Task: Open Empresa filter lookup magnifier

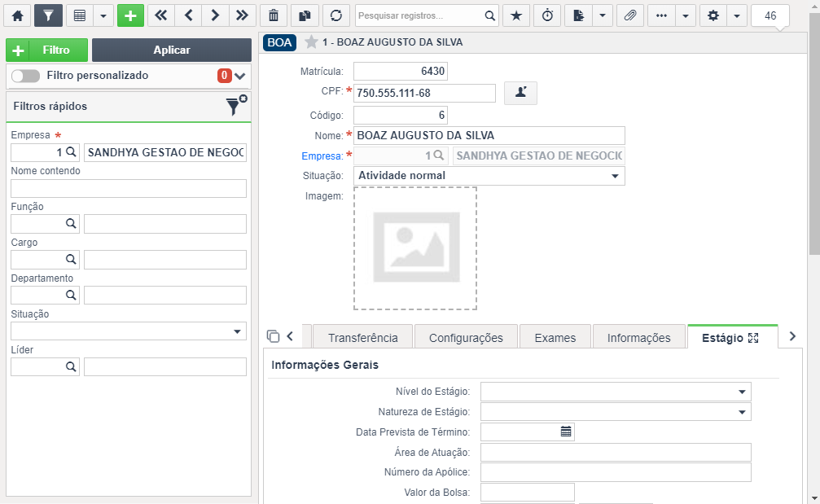Action: 71,152
